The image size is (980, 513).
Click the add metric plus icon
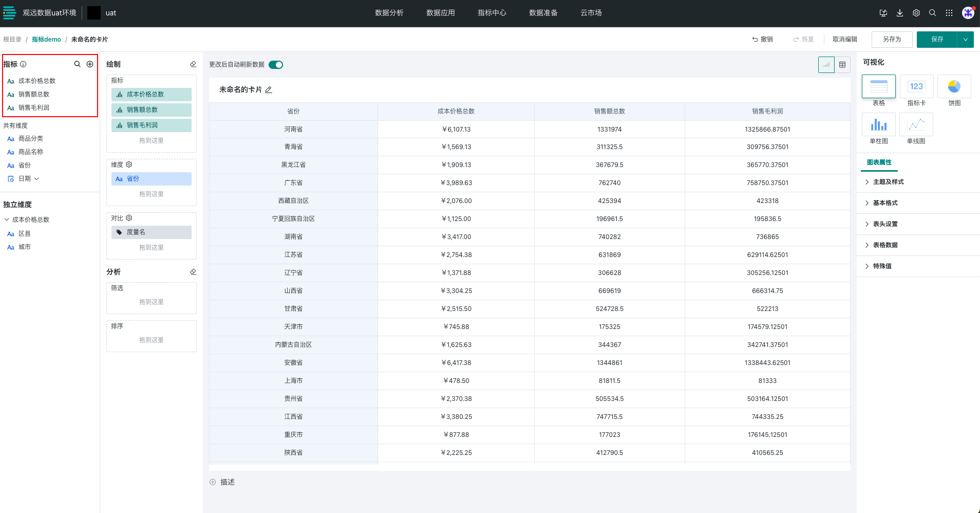point(90,64)
